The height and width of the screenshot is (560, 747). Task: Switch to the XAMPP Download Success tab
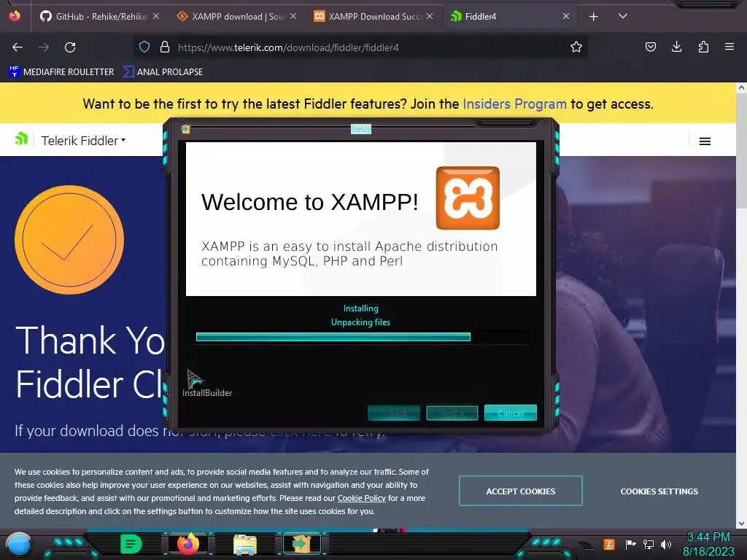(373, 16)
